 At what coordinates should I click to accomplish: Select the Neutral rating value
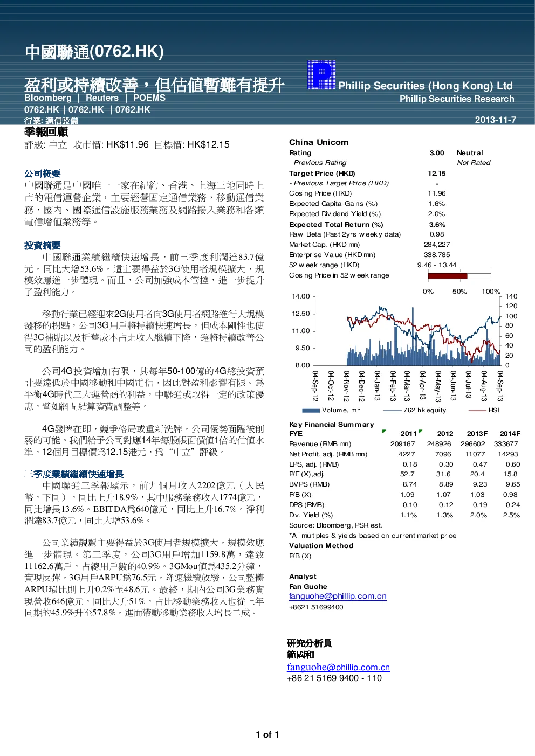tap(470, 153)
